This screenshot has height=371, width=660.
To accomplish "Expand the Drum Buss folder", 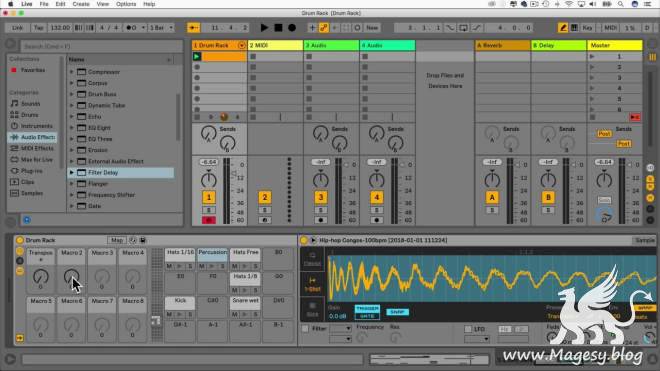I will 72,94.
